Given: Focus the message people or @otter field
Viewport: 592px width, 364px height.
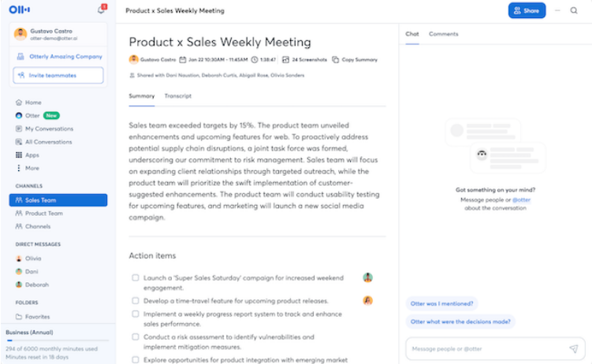Looking at the screenshot, I should click(485, 348).
